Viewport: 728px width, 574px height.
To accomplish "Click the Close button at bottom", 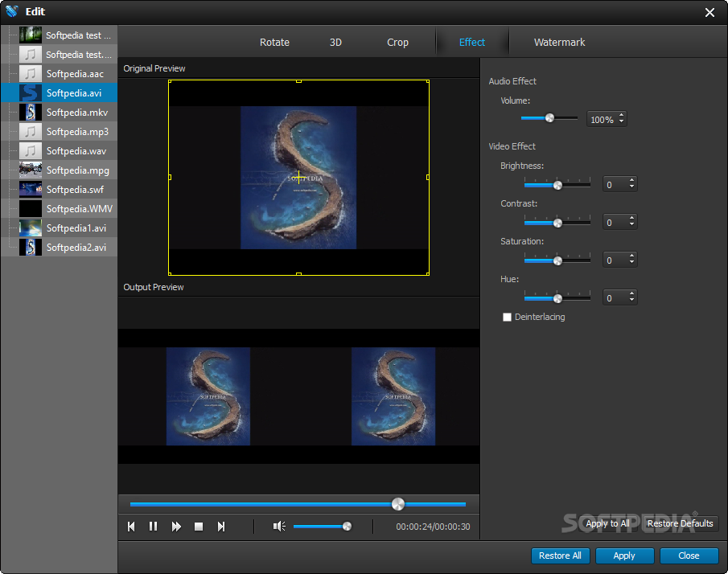I will click(x=689, y=556).
